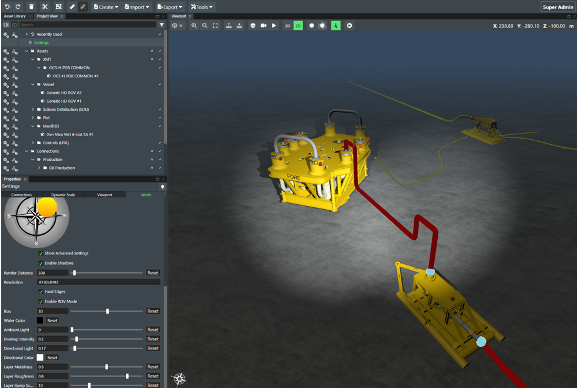Click the zoom out magnifier icon
Viewport: 577px width, 388px height.
tap(205, 26)
